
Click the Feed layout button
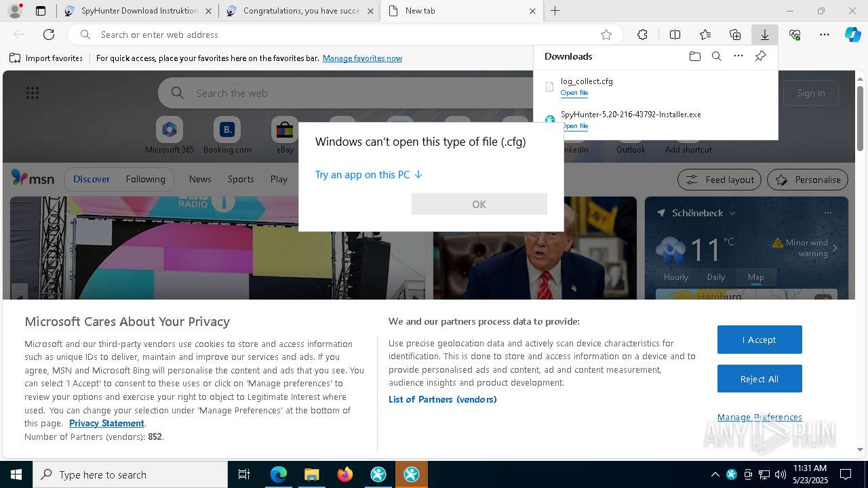pyautogui.click(x=720, y=180)
